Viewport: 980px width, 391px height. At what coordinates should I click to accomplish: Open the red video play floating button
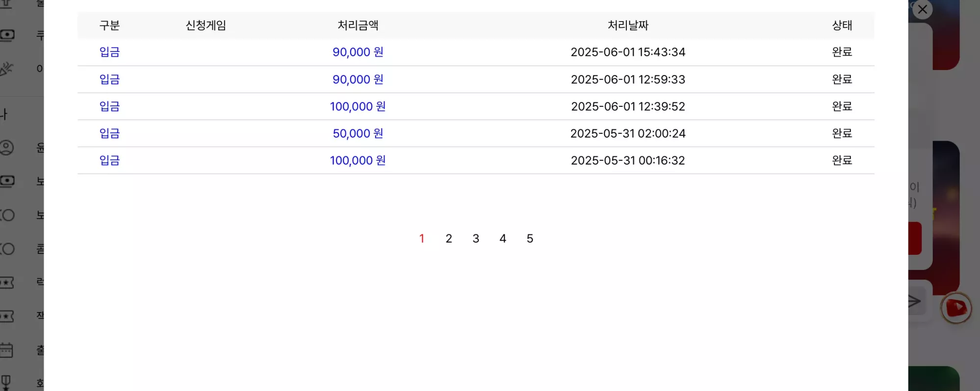956,308
